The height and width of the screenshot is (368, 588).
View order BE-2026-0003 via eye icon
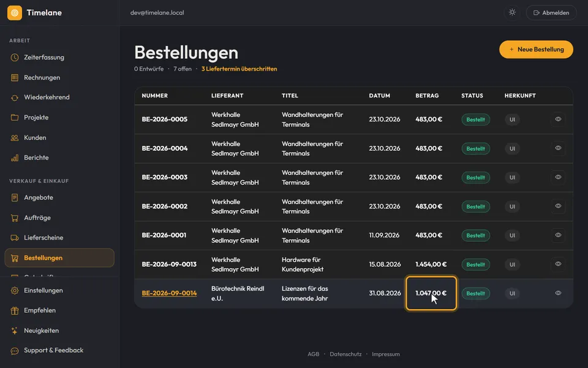pos(558,177)
